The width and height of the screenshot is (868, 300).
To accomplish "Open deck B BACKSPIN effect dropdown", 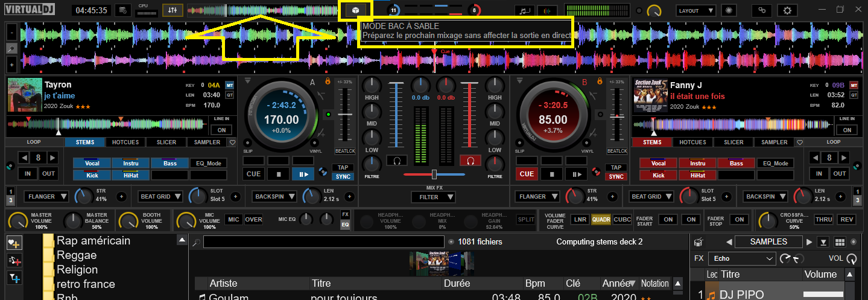I will [x=766, y=196].
